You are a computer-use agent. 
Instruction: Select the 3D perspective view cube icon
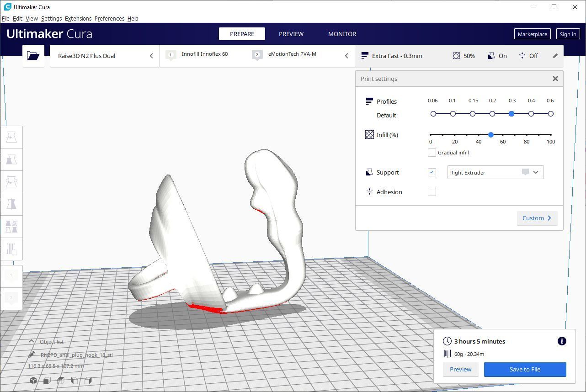click(x=33, y=380)
